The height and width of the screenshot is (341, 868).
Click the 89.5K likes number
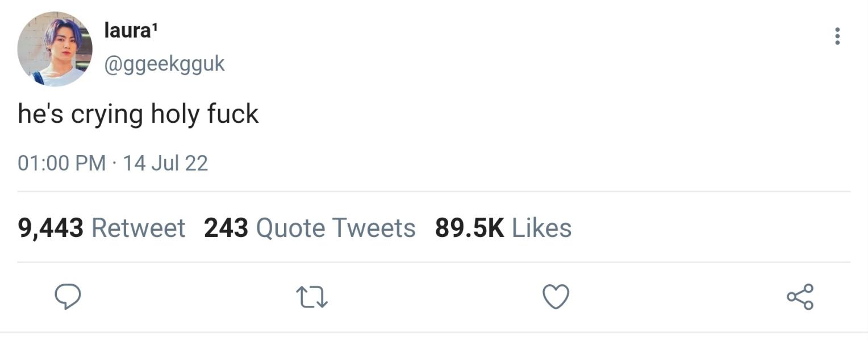[x=470, y=228]
